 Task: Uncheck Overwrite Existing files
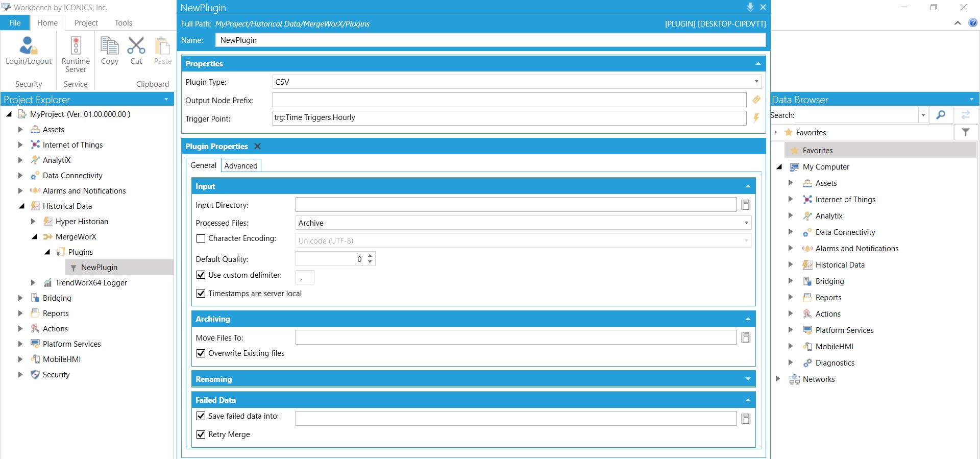click(201, 353)
